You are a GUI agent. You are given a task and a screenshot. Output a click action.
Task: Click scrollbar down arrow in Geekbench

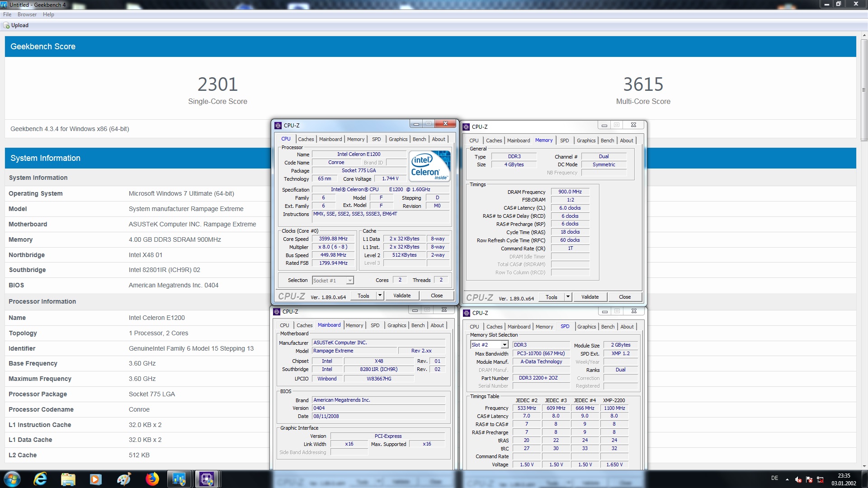click(864, 466)
